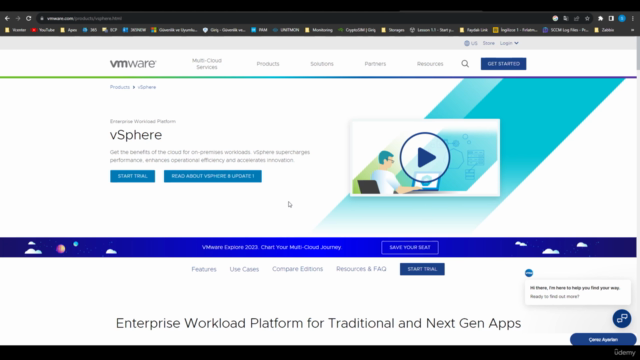Screen dimensions: 640x360
Task: Switch to the Resources & FAQ tab
Action: pos(361,269)
